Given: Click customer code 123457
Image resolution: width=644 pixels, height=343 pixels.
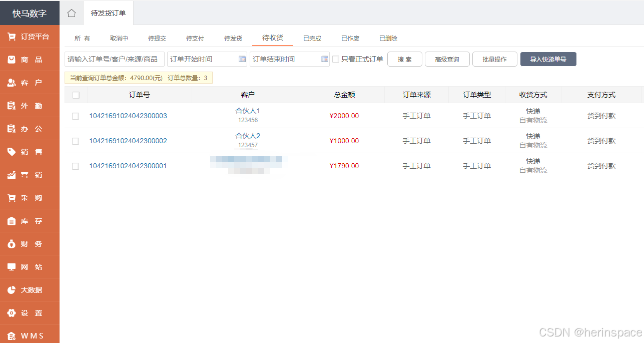Looking at the screenshot, I should 248,145.
